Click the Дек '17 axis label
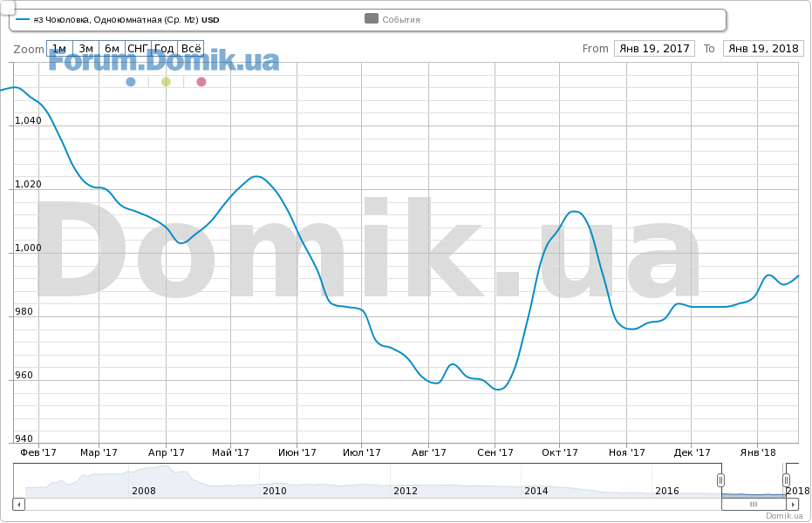Image resolution: width=812 pixels, height=523 pixels. (x=692, y=452)
